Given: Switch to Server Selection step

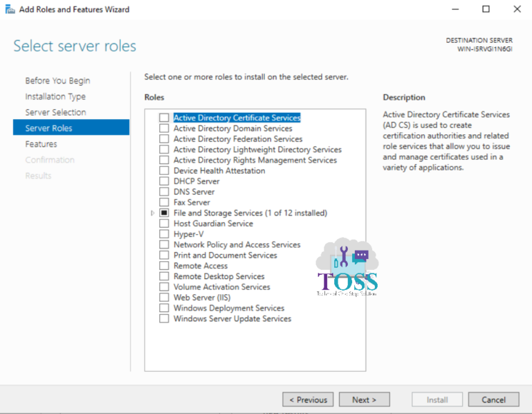Looking at the screenshot, I should 55,112.
